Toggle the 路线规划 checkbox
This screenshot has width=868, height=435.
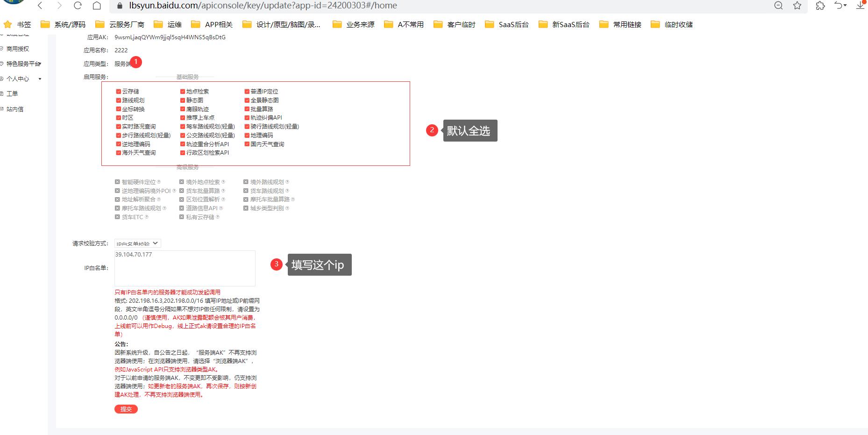click(x=118, y=100)
